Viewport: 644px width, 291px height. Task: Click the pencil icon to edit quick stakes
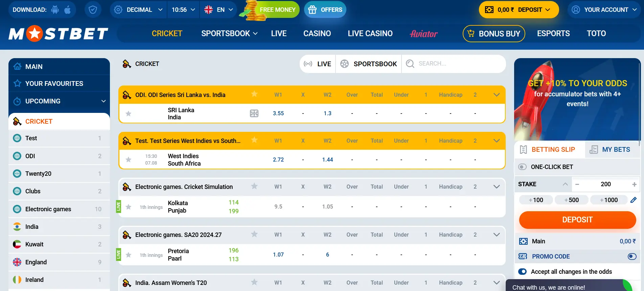tap(634, 200)
